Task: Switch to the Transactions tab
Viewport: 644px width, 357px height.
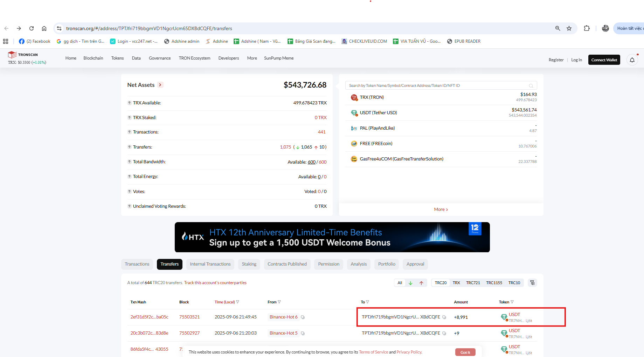Action: click(137, 264)
